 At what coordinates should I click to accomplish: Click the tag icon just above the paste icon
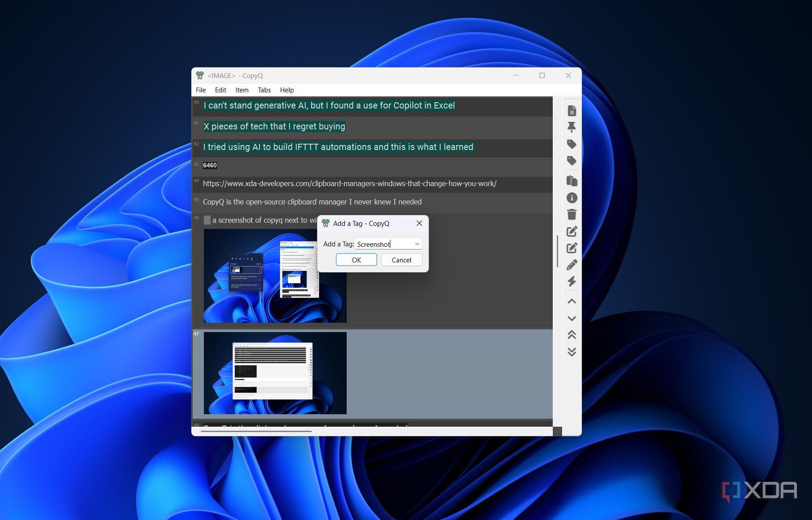pyautogui.click(x=572, y=160)
